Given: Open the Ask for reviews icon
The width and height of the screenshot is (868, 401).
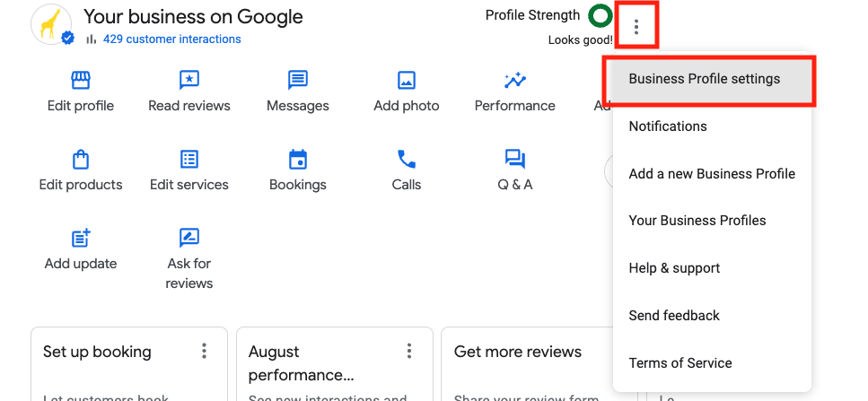Looking at the screenshot, I should pyautogui.click(x=189, y=239).
